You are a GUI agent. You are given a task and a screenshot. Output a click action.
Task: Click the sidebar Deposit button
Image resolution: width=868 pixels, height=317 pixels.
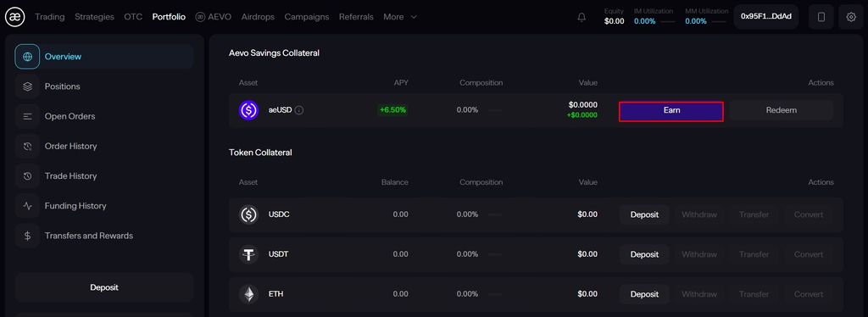point(104,287)
